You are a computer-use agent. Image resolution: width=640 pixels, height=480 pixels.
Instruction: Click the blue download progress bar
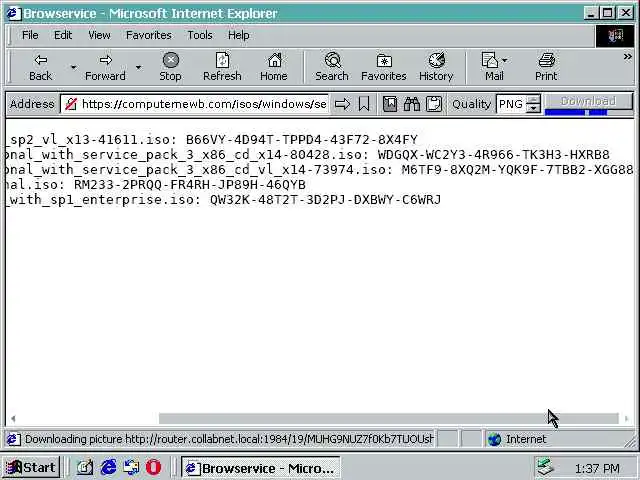576,113
